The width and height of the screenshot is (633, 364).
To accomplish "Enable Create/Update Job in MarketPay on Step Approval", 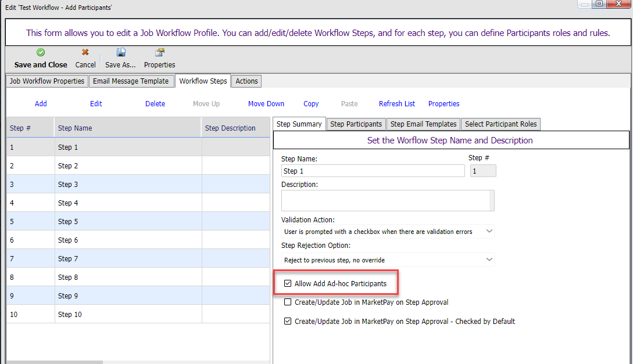I will pos(288,302).
